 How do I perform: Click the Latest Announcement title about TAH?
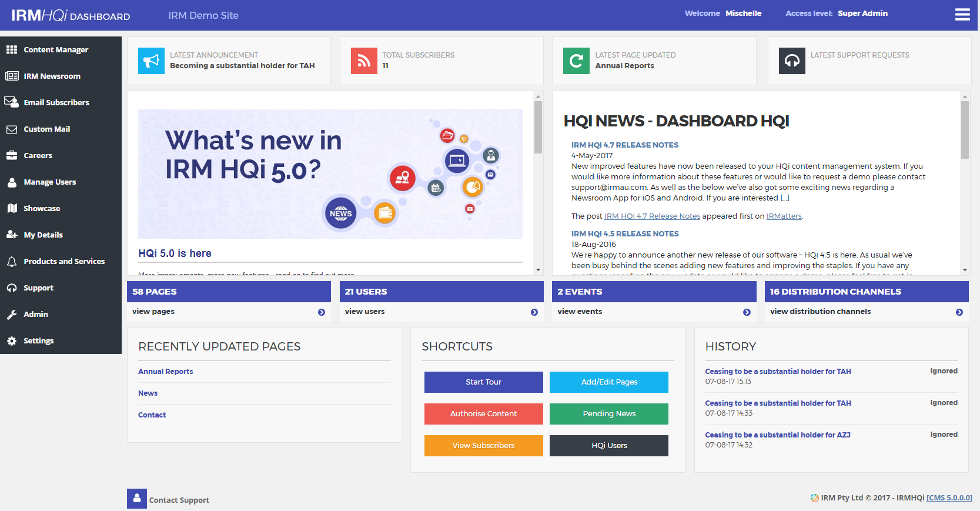coord(242,66)
